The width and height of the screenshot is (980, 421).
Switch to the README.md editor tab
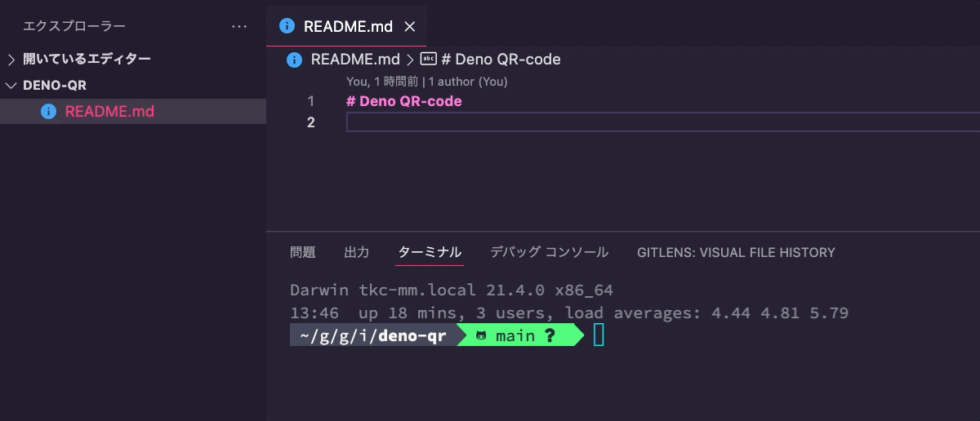346,25
